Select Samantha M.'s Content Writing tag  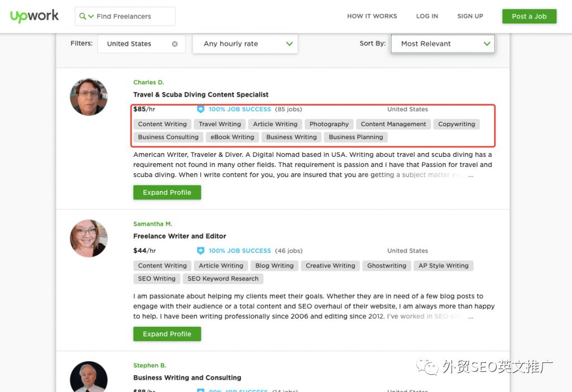tap(163, 265)
